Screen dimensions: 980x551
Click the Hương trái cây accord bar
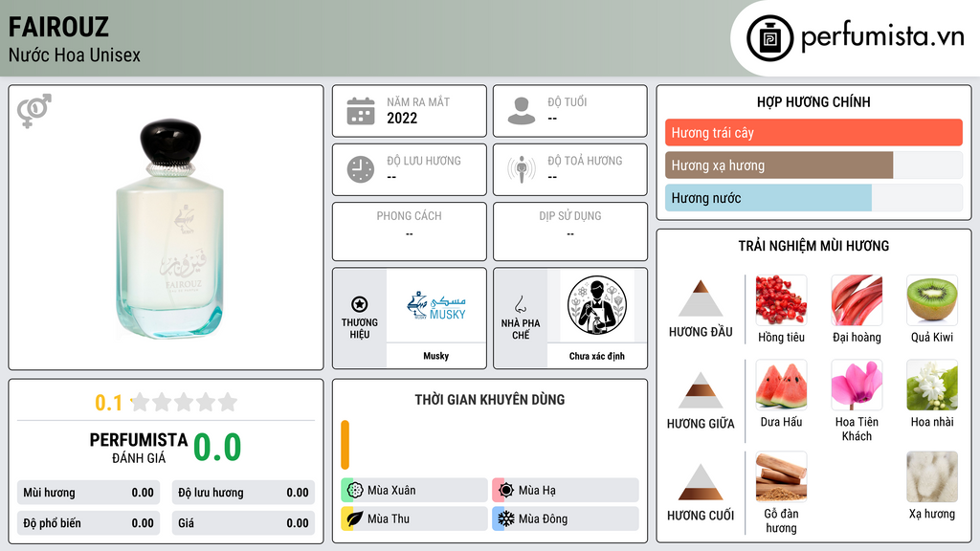pos(813,132)
